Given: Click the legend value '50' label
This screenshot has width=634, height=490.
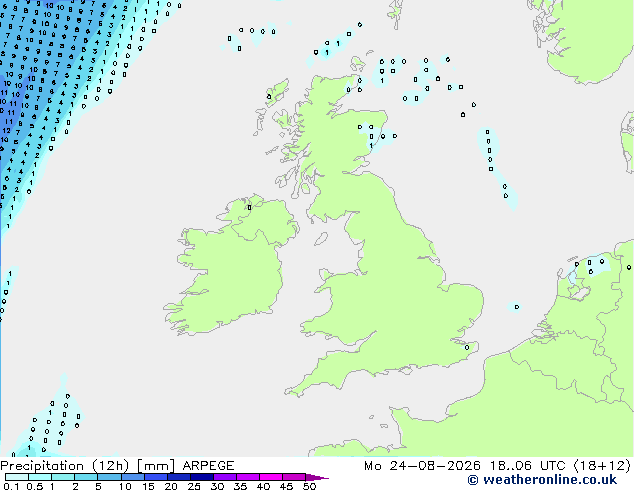Looking at the screenshot, I should tap(309, 486).
